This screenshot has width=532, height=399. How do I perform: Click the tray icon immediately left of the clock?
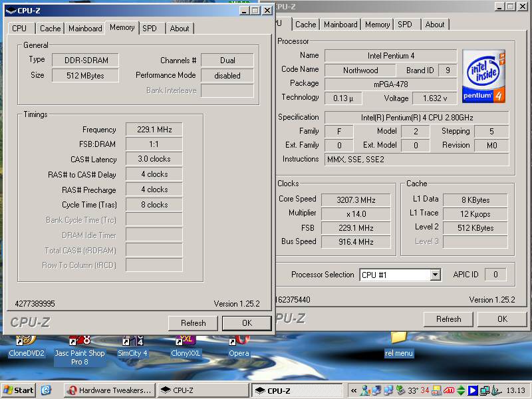click(496, 390)
